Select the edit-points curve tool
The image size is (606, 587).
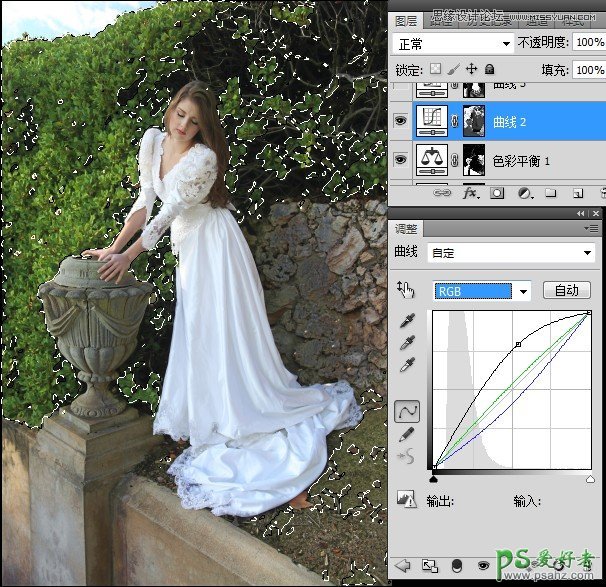click(x=407, y=411)
